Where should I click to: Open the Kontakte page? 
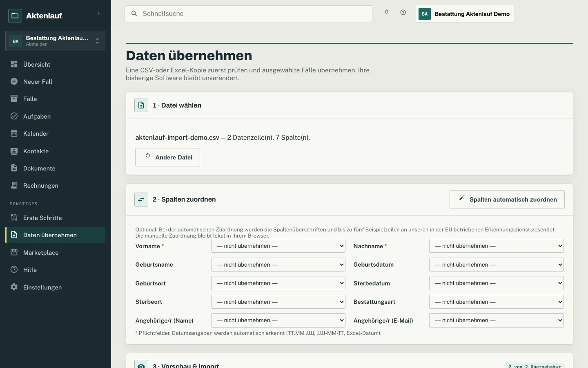click(x=55, y=151)
